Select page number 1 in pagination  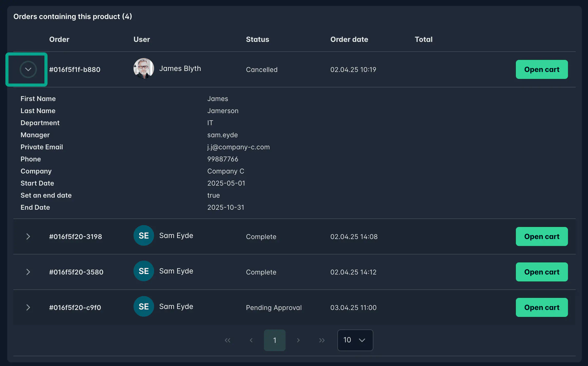[x=275, y=340]
